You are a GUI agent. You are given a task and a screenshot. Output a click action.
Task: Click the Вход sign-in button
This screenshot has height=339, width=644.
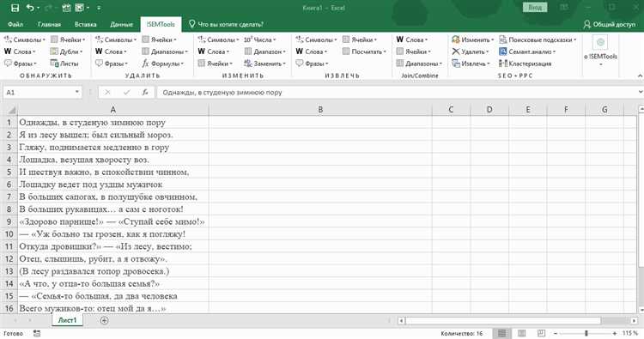point(535,8)
